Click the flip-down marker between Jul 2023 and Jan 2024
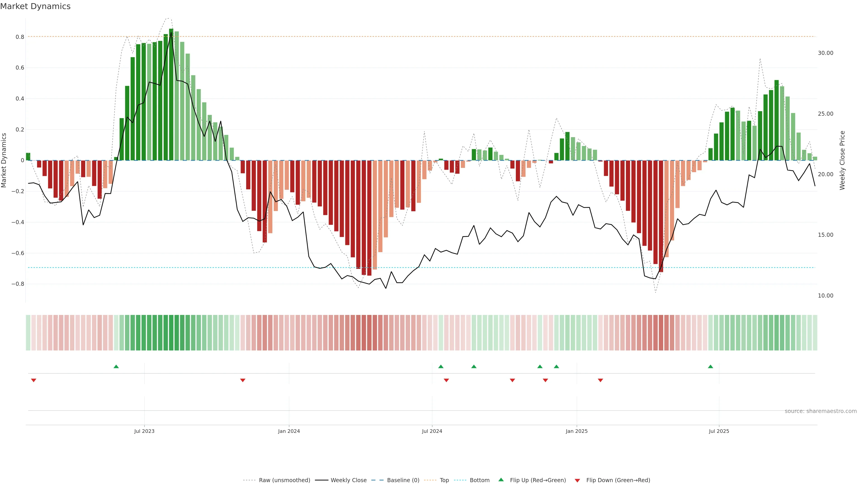868x488 pixels. pyautogui.click(x=243, y=380)
